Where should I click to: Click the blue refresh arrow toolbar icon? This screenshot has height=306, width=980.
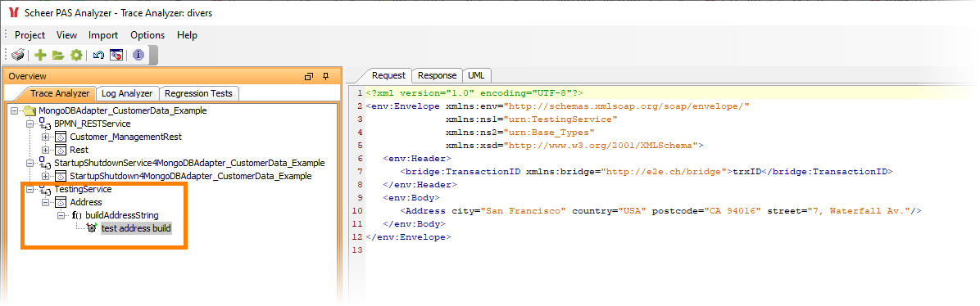(x=99, y=55)
